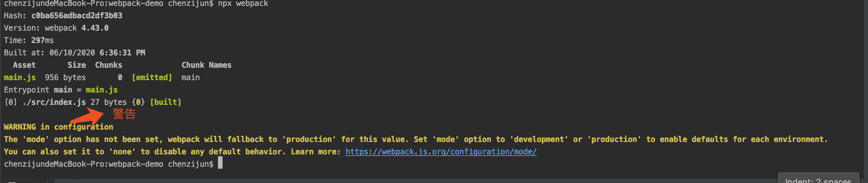Screen dimensions: 868x183
Task: Click the Indent: 2 spaces status widget
Action: coord(818,179)
